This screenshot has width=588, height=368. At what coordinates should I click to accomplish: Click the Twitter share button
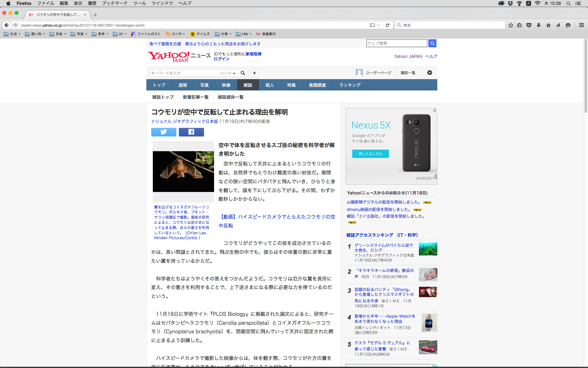(164, 132)
